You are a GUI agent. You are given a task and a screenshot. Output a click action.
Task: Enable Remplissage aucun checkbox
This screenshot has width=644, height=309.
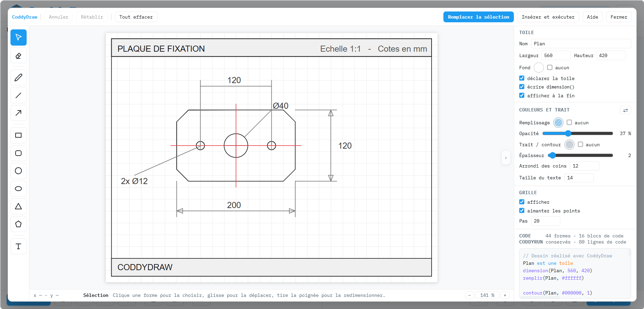569,123
